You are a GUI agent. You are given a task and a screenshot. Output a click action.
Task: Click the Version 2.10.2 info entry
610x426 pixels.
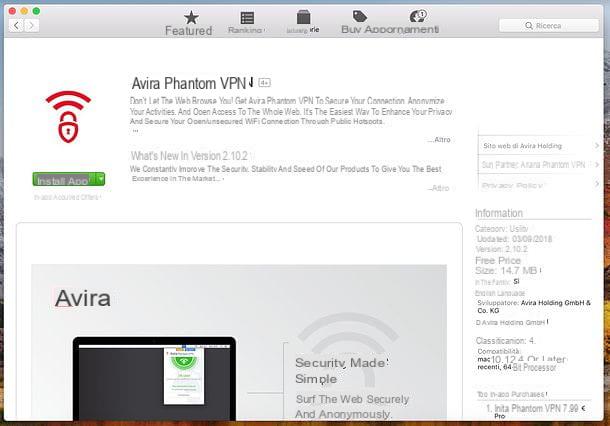click(501, 249)
